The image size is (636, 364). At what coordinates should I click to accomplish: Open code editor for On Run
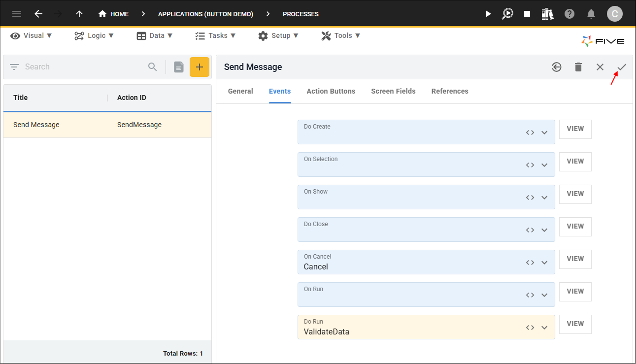click(530, 295)
